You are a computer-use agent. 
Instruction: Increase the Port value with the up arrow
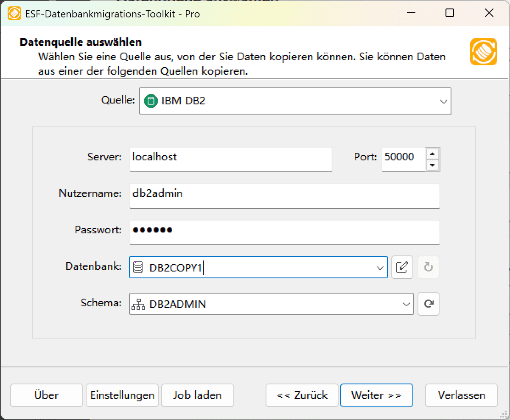coord(433,154)
